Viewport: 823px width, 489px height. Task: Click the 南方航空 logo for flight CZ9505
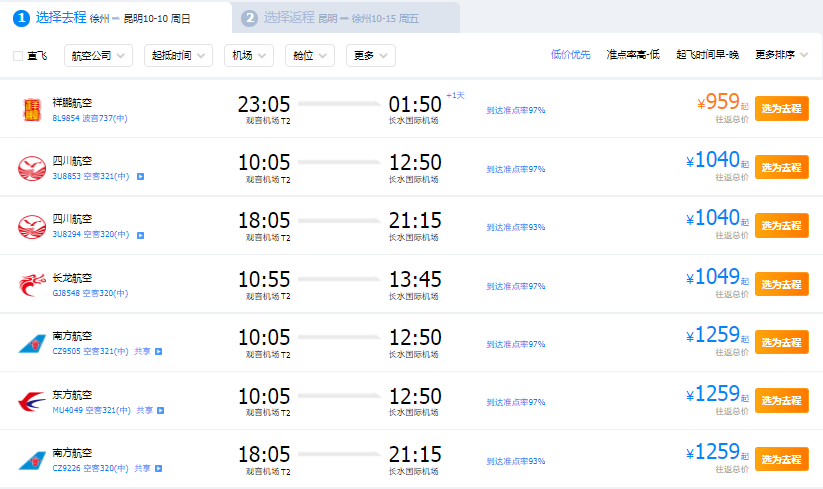(32, 344)
